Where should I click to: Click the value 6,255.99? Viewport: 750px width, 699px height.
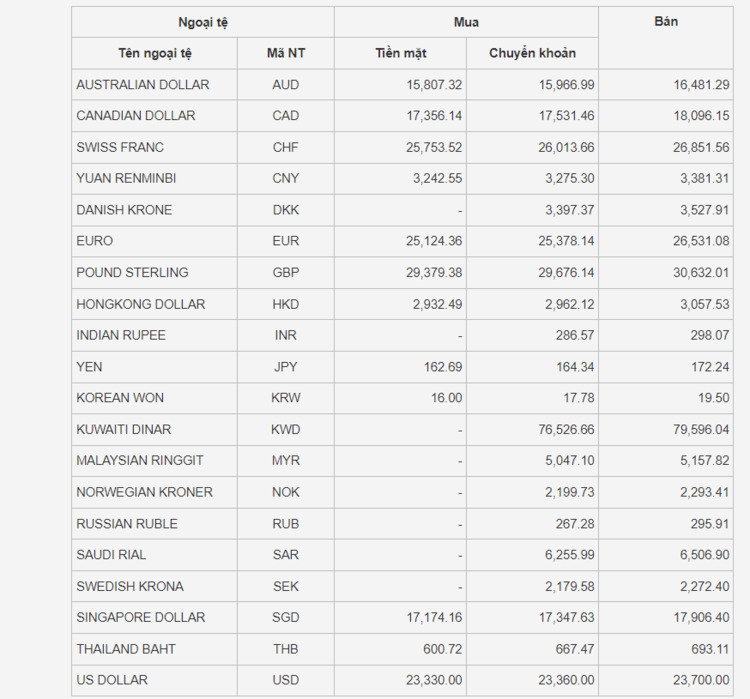pyautogui.click(x=570, y=555)
